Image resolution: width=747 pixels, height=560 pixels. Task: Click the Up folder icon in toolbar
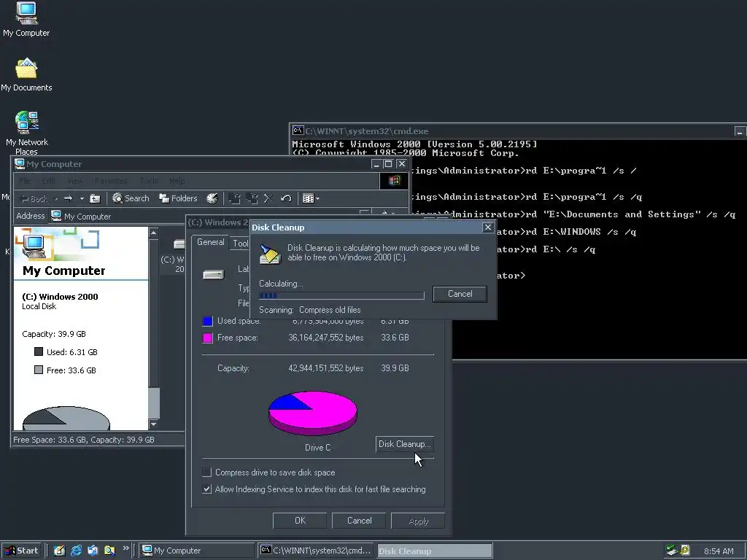[96, 198]
